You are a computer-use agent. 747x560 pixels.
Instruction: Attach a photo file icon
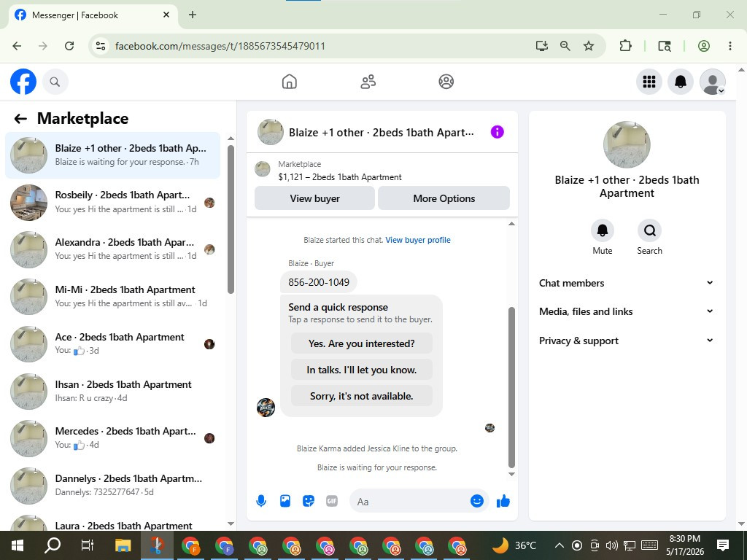click(x=285, y=501)
